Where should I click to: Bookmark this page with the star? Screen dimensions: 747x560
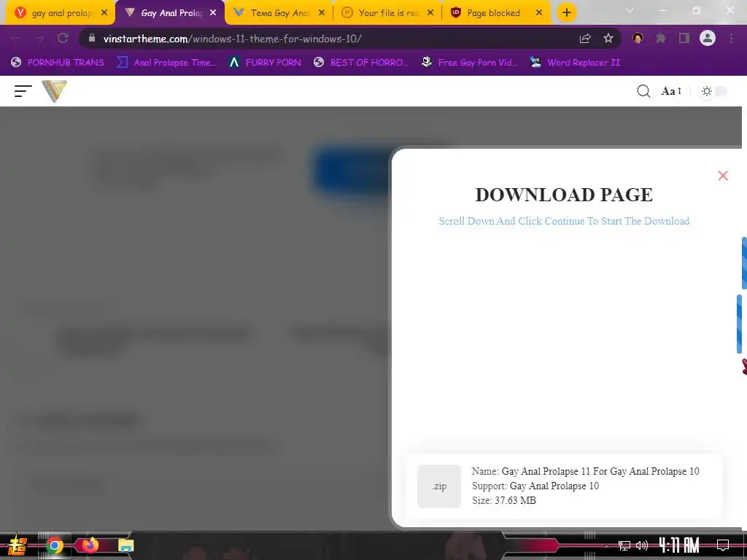coord(608,39)
